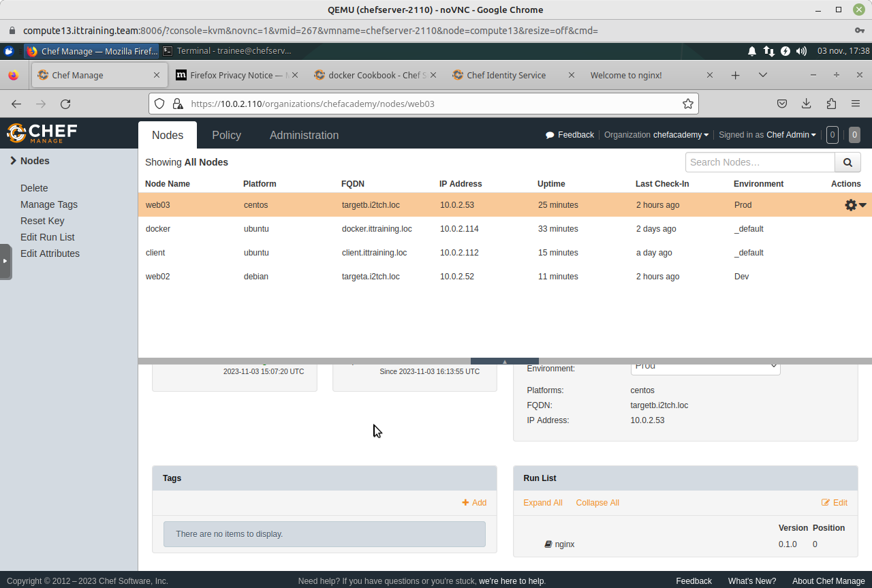Open the Environment Prod select box
Viewport: 872px width, 588px height.
pyautogui.click(x=705, y=367)
